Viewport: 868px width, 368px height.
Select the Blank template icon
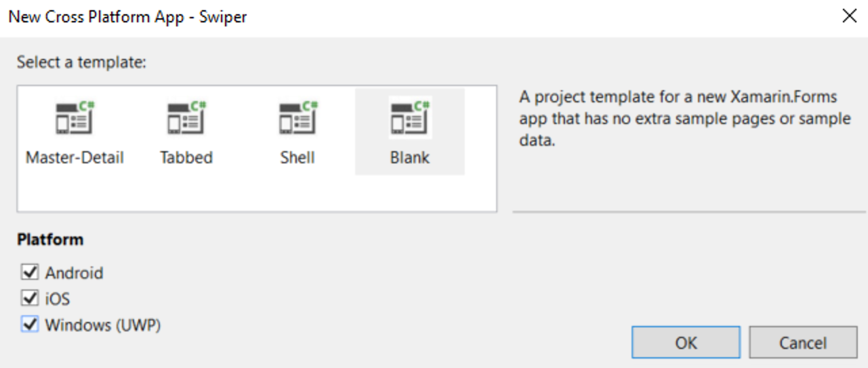pos(410,118)
